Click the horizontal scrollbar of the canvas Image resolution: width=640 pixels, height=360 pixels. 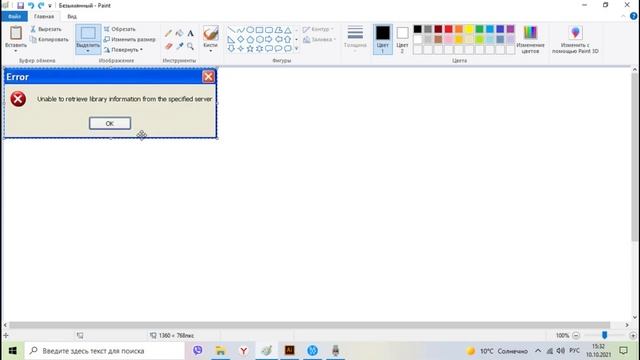click(309, 325)
